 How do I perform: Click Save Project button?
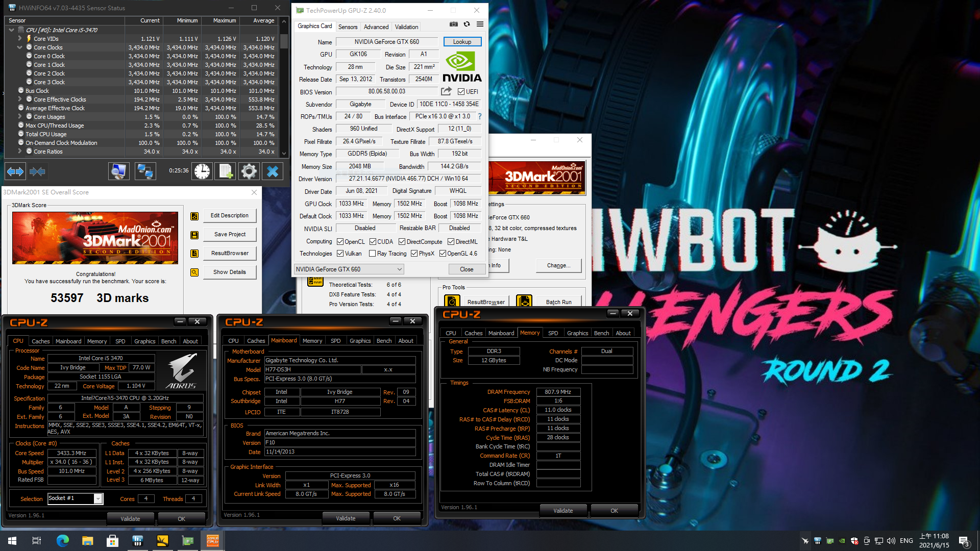click(230, 235)
